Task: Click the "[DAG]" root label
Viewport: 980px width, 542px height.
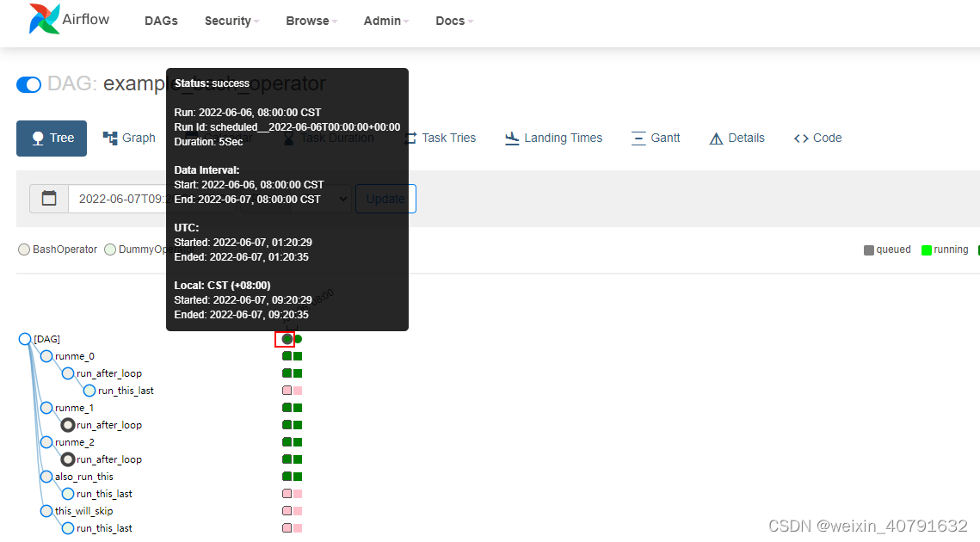Action: point(46,339)
